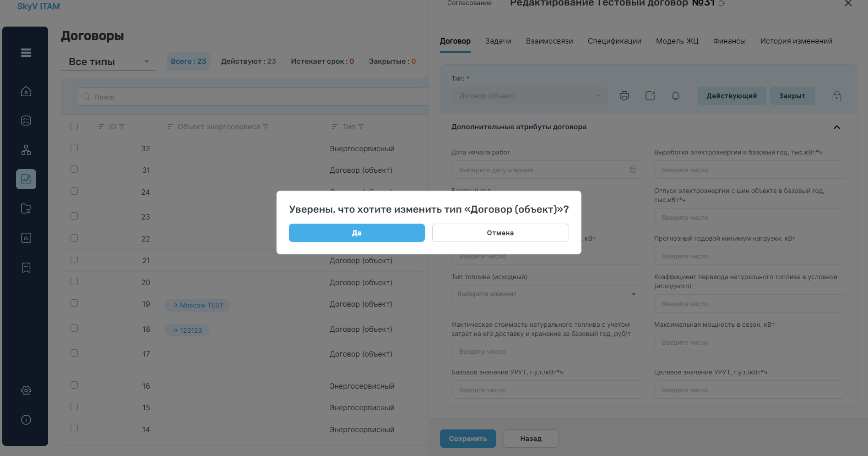Open the settings gear in sidebar
The image size is (868, 456).
(x=26, y=390)
